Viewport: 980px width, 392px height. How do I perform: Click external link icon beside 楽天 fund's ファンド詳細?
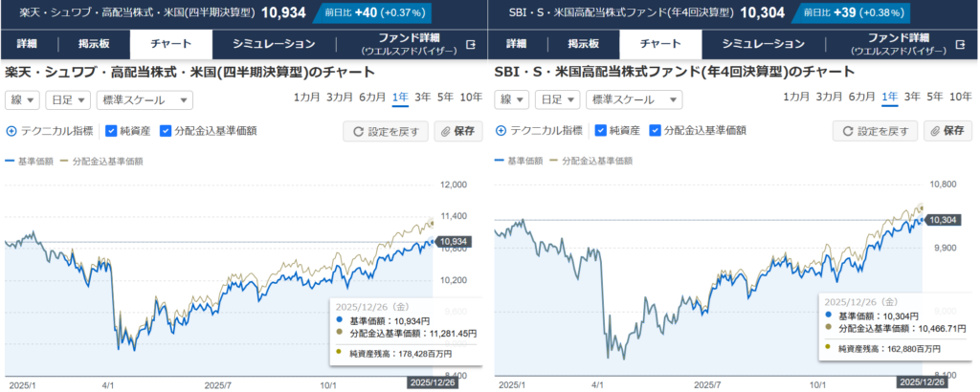tap(470, 44)
